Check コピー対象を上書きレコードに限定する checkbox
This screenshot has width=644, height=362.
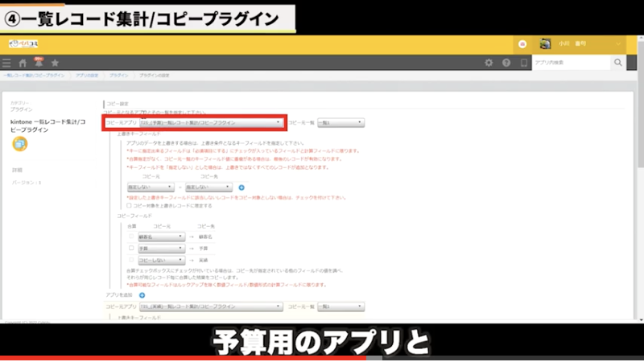point(130,205)
